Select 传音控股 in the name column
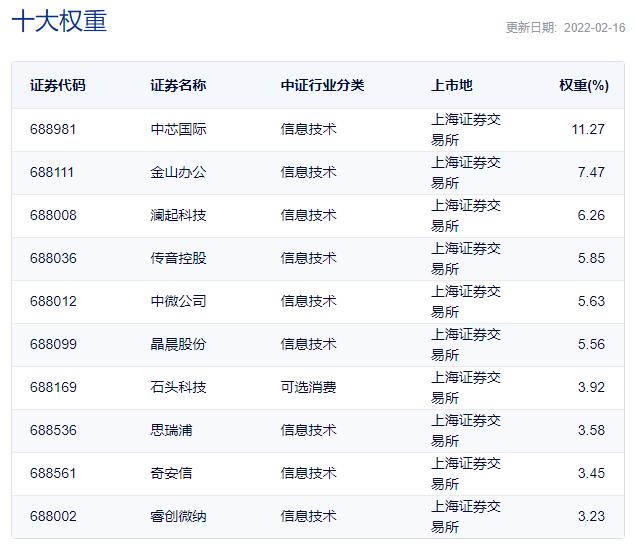The width and height of the screenshot is (635, 556). click(178, 259)
